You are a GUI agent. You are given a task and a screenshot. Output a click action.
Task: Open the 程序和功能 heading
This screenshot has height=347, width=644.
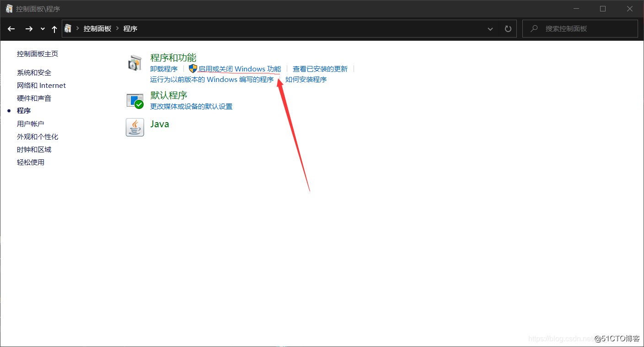pyautogui.click(x=173, y=58)
